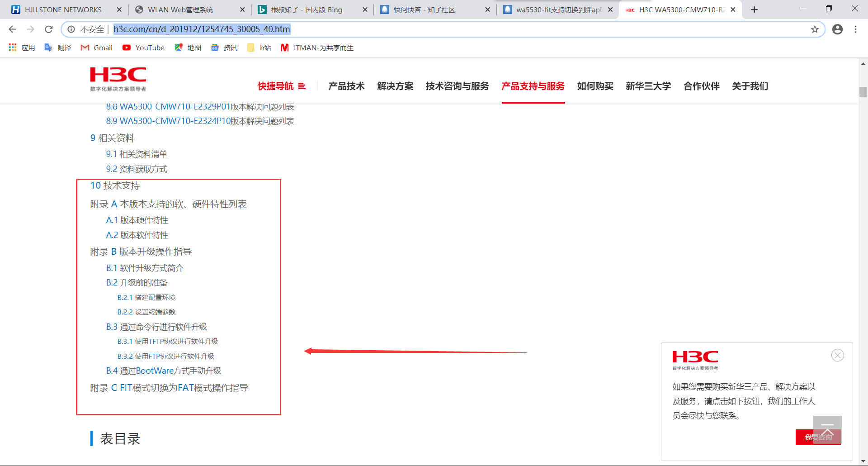Open a new browser tab

tap(754, 10)
